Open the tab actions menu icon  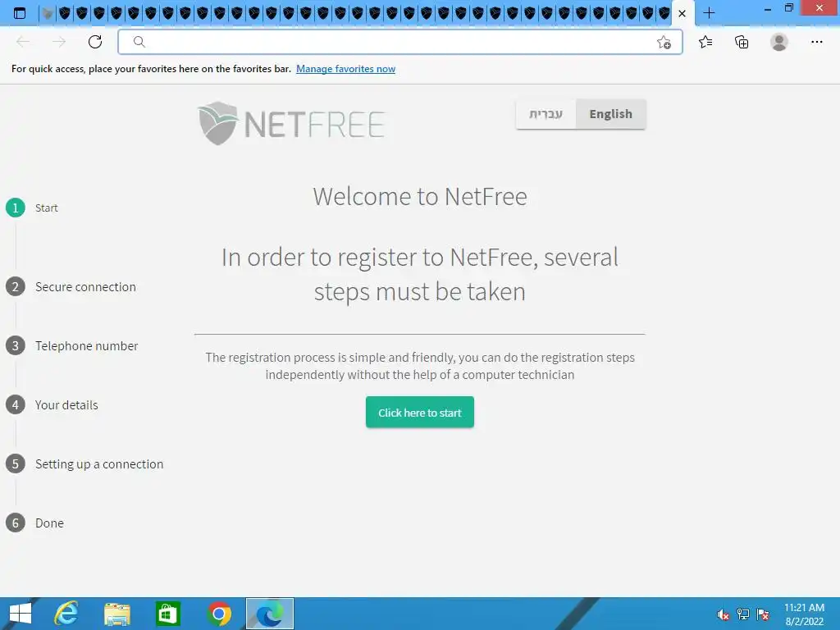click(20, 13)
